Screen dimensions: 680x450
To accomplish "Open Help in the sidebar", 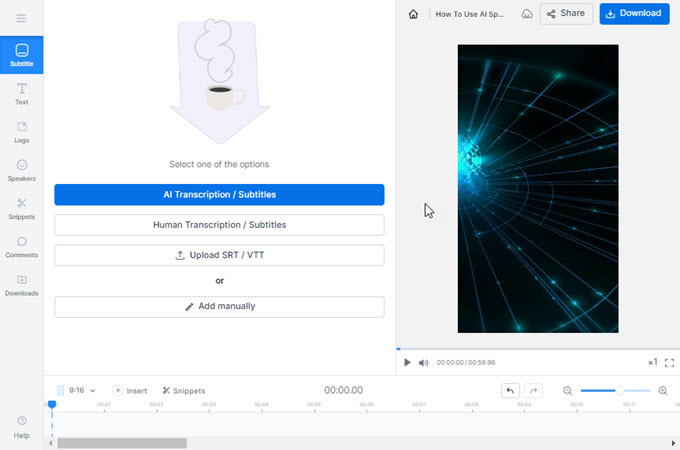I will point(21,426).
